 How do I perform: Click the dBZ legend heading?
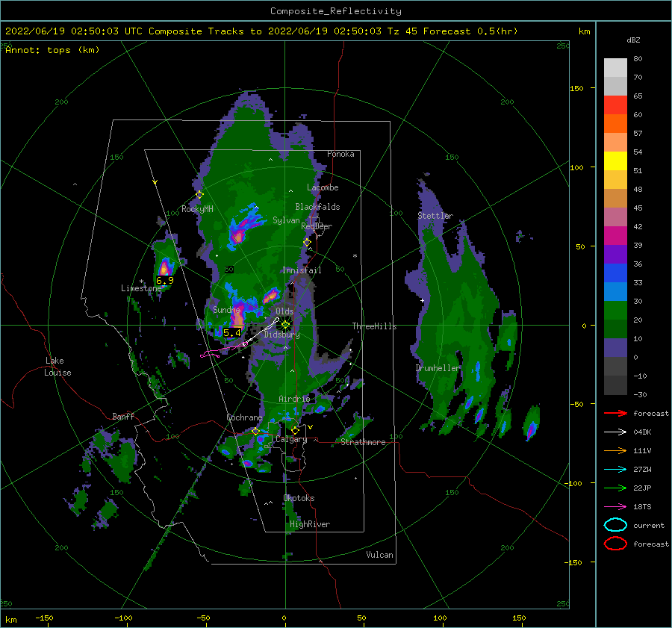pyautogui.click(x=633, y=40)
